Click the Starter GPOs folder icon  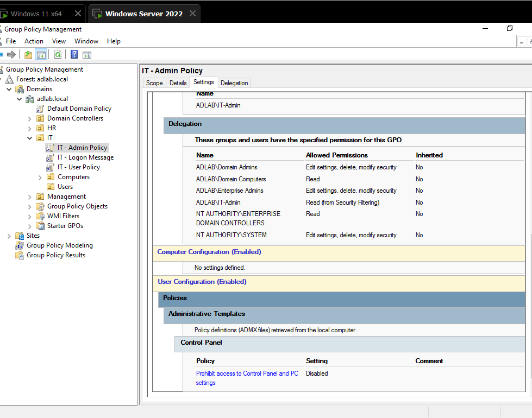[40, 226]
